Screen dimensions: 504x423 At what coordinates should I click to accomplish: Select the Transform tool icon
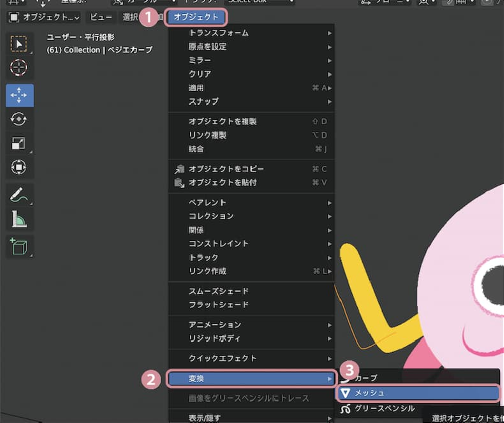point(19,167)
